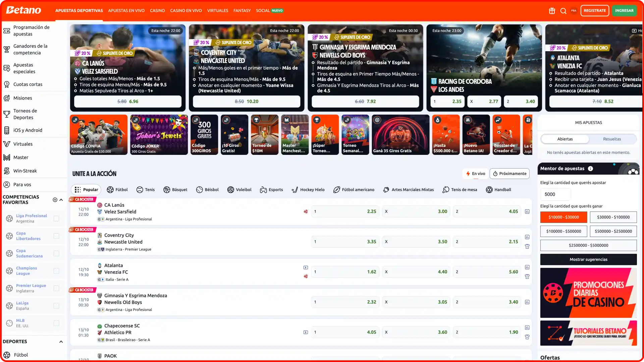Click Mostrar sugerencias button
The height and width of the screenshot is (362, 644).
(588, 259)
